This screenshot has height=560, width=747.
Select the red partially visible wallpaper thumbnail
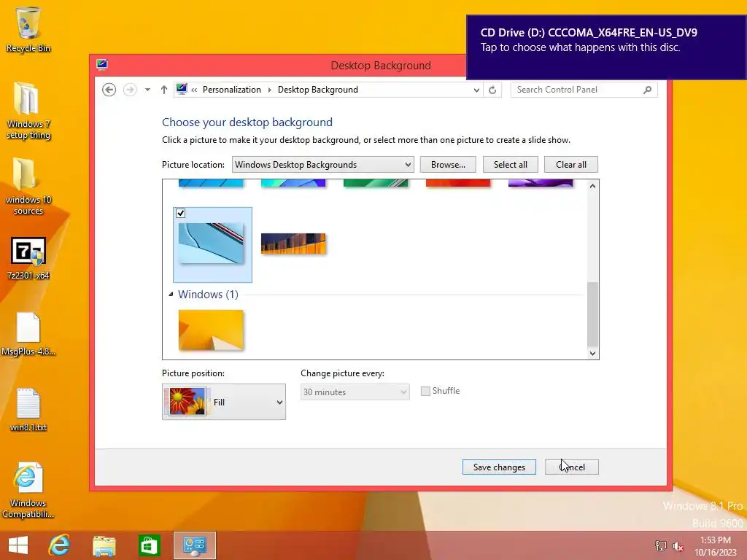[458, 183]
